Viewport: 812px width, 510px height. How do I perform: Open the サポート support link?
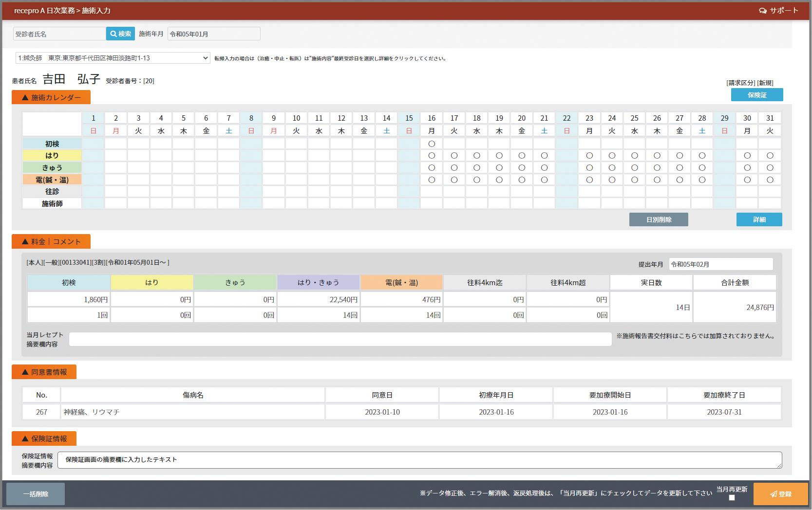779,10
